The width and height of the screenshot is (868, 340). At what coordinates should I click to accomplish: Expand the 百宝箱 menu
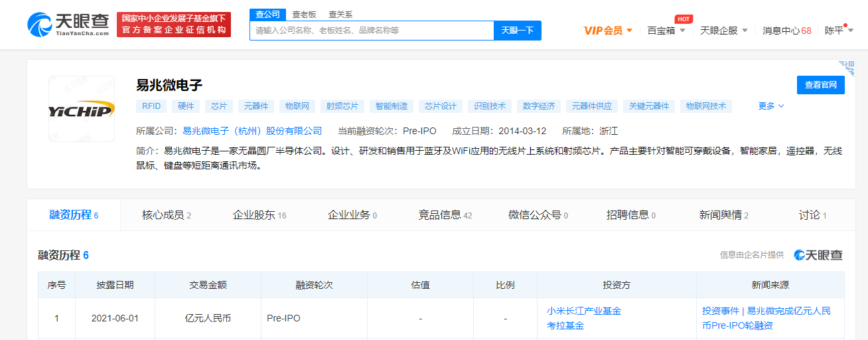pyautogui.click(x=666, y=31)
